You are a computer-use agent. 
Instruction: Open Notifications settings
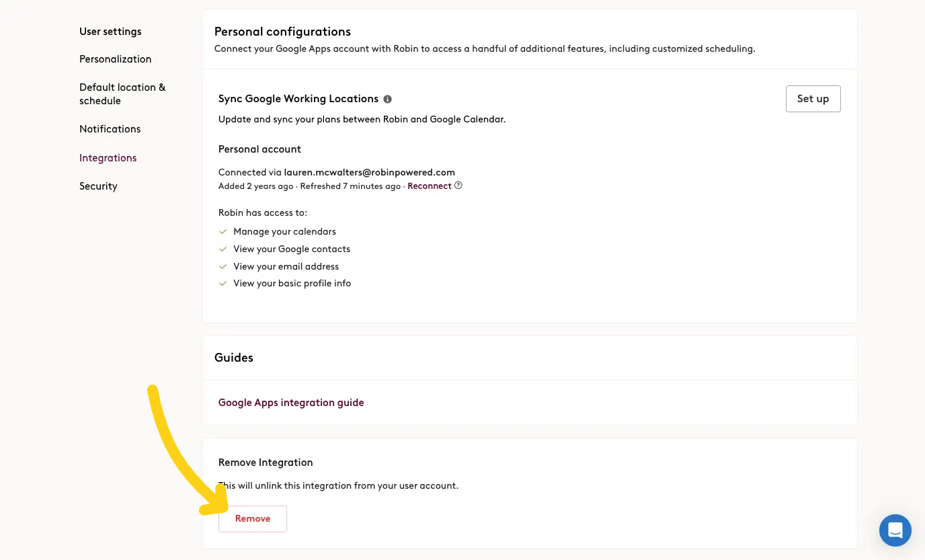pyautogui.click(x=110, y=129)
